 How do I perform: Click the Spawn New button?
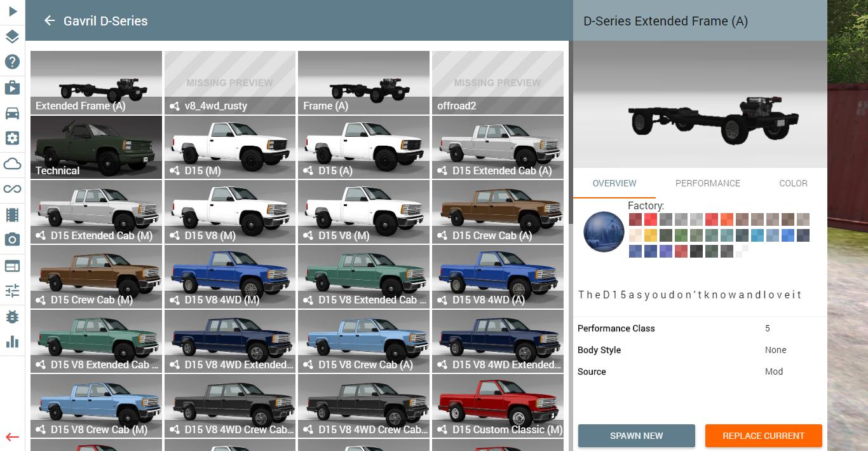[x=636, y=436]
